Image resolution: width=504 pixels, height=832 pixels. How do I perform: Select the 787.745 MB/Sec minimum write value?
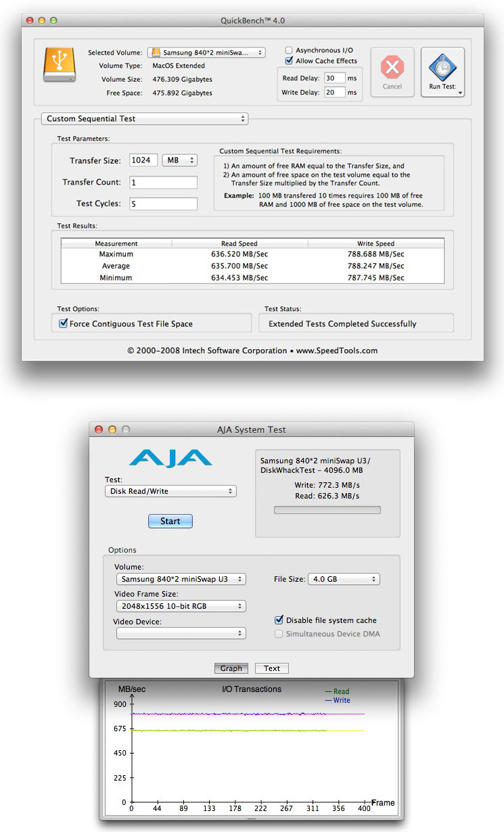pyautogui.click(x=376, y=277)
